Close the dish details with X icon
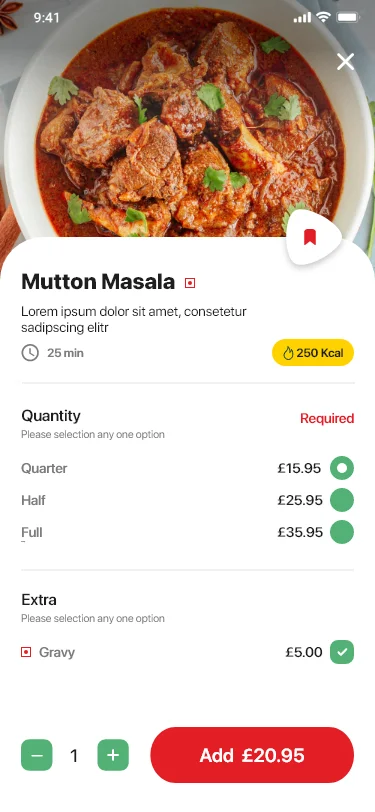The width and height of the screenshot is (375, 812). click(345, 62)
